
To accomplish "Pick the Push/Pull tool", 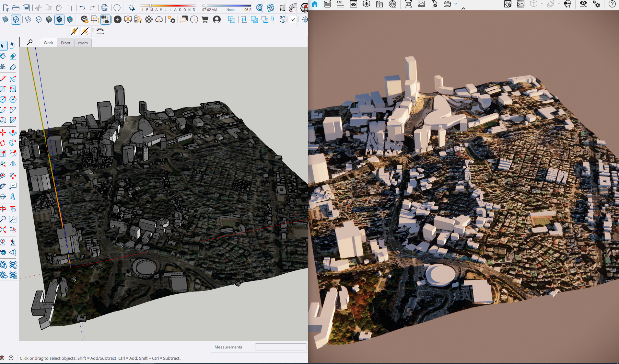I will [x=13, y=133].
